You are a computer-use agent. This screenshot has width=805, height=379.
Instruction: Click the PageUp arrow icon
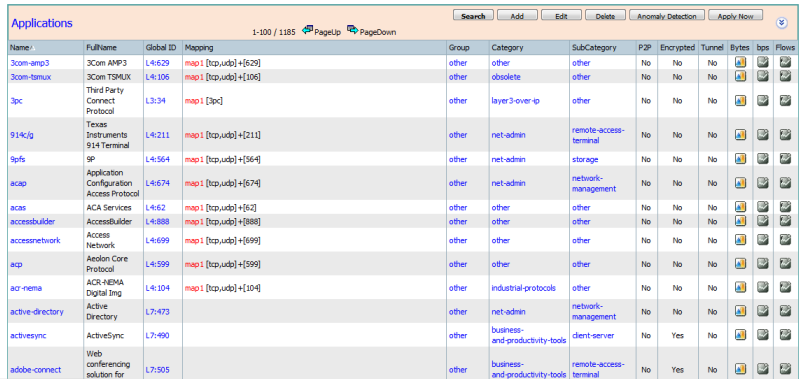[308, 30]
